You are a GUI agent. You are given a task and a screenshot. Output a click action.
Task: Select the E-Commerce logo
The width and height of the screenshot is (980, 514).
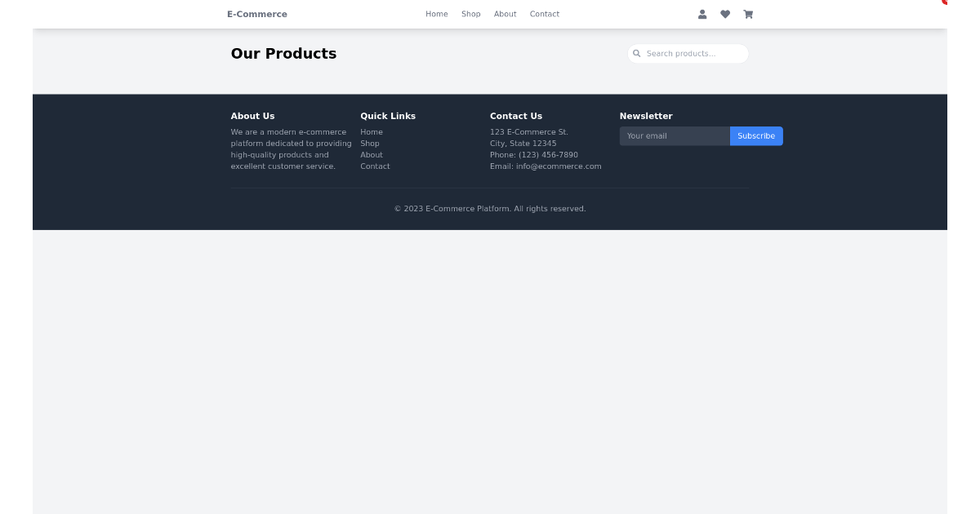pos(256,14)
